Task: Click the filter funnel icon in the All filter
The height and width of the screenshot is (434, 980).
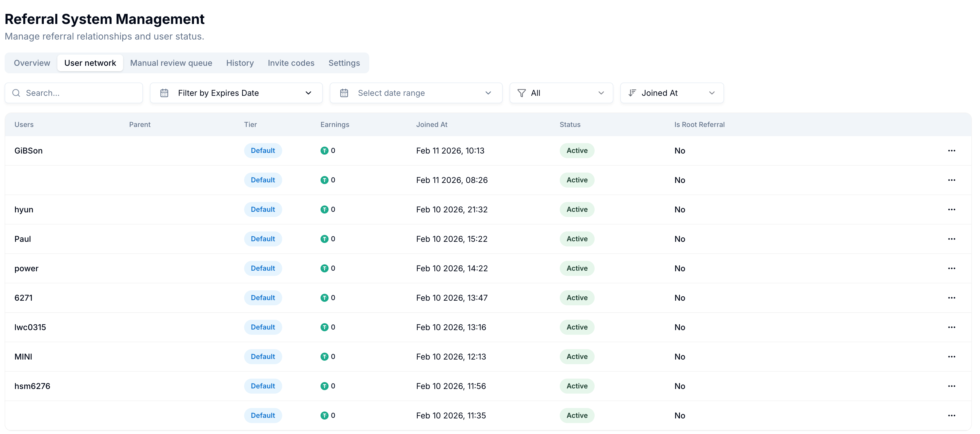Action: (x=521, y=93)
